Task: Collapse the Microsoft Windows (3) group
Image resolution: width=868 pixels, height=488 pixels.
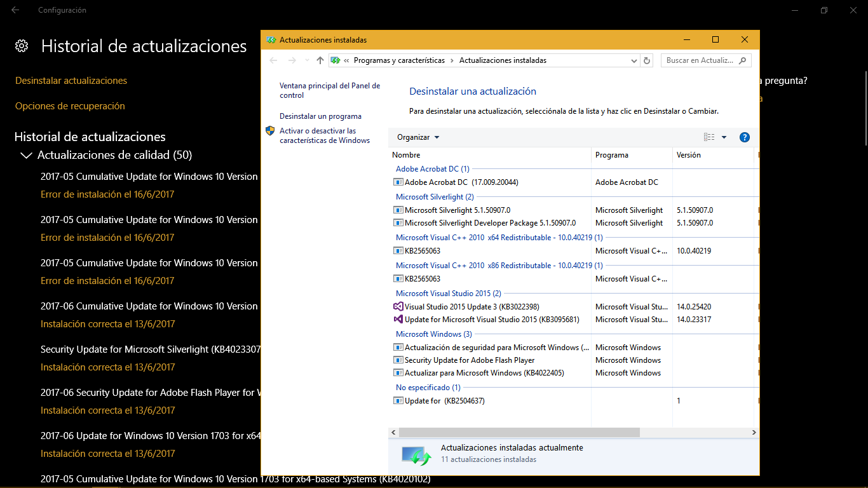Action: (x=434, y=334)
